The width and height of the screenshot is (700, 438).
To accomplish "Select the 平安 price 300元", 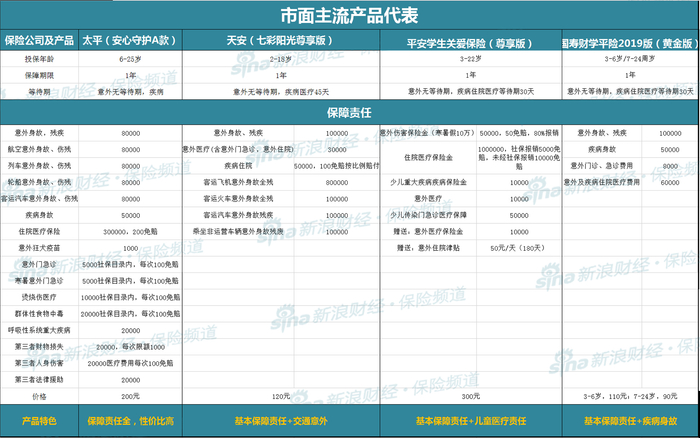I will point(471,396).
